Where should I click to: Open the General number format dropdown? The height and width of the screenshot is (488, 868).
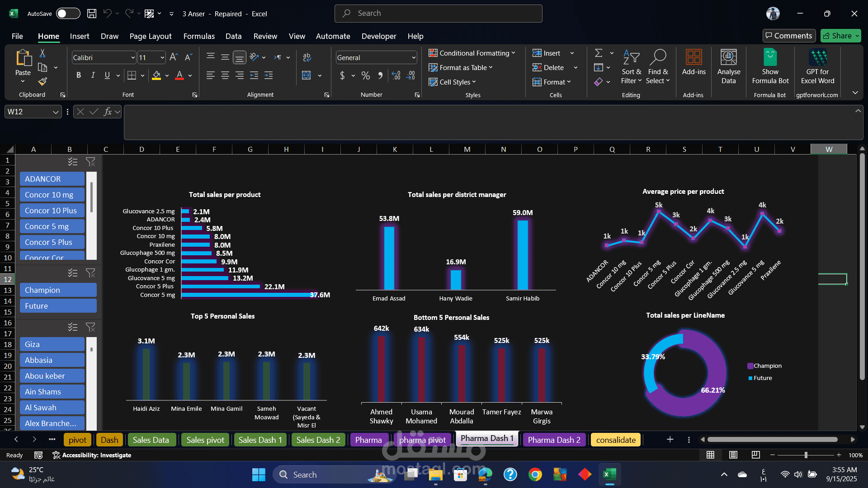click(x=413, y=57)
